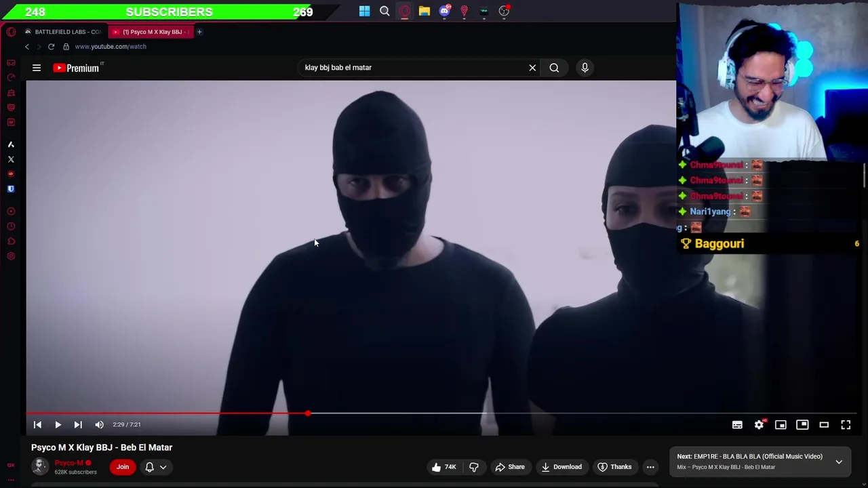Open the Psyco-M channel avatar

point(40,466)
